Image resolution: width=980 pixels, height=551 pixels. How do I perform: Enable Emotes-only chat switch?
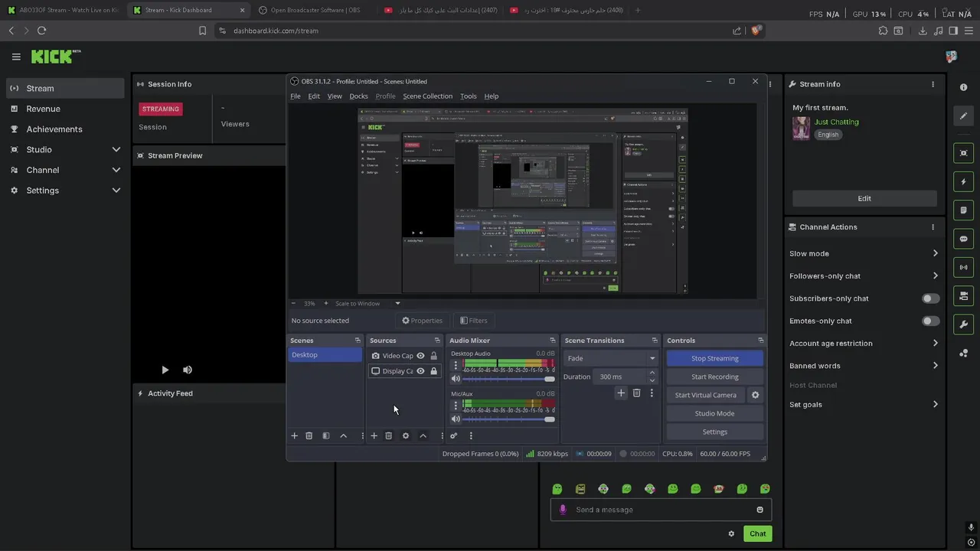tap(930, 321)
